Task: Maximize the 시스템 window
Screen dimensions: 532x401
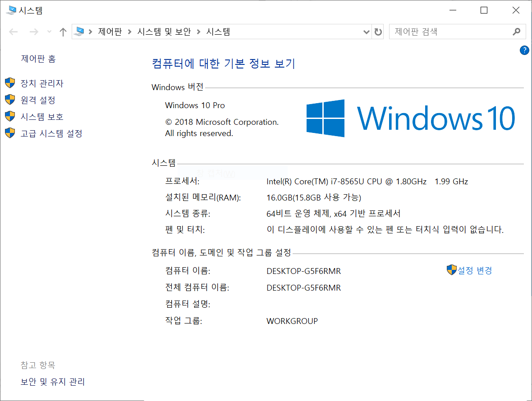Action: point(484,10)
